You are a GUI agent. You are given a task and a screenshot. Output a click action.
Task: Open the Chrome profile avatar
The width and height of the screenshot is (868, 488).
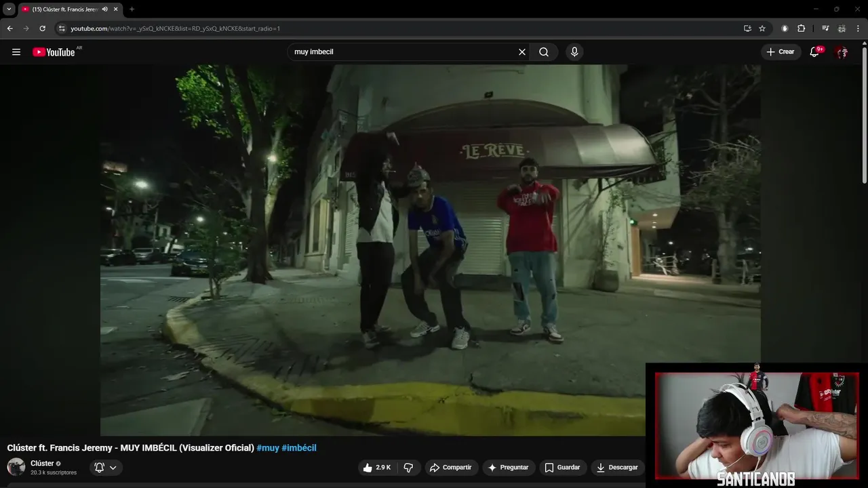[x=842, y=28]
